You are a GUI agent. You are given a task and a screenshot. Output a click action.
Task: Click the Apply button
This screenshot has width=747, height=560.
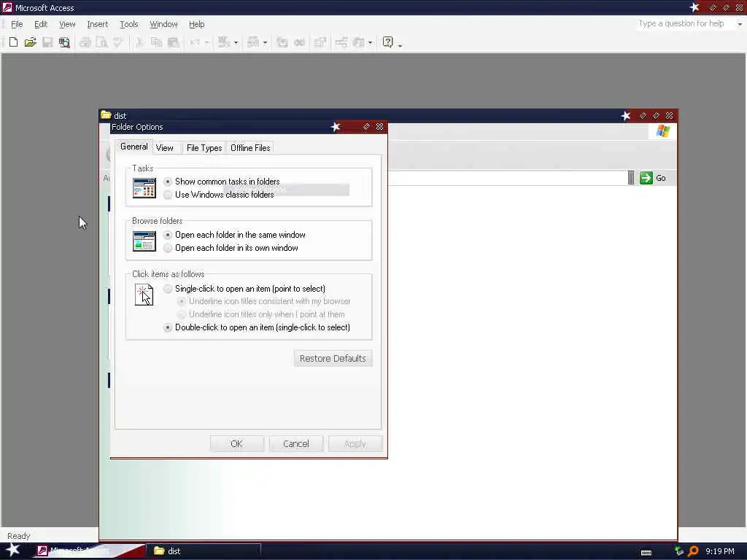coord(355,444)
